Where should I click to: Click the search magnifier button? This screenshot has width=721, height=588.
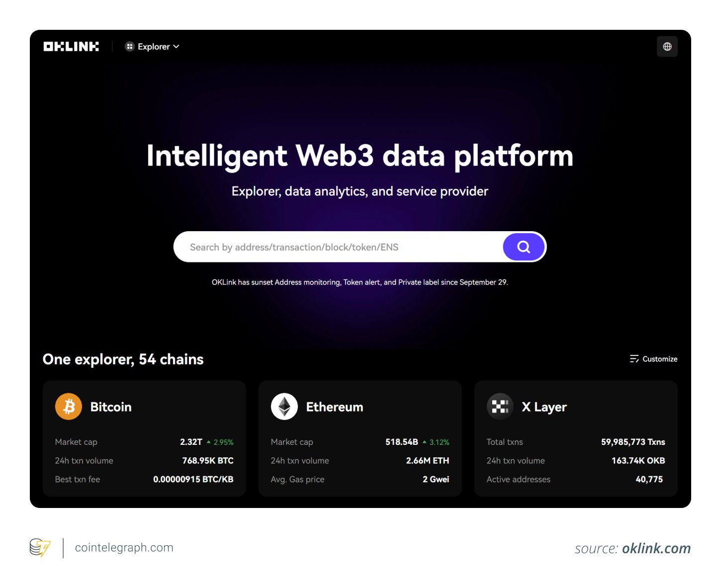point(524,247)
